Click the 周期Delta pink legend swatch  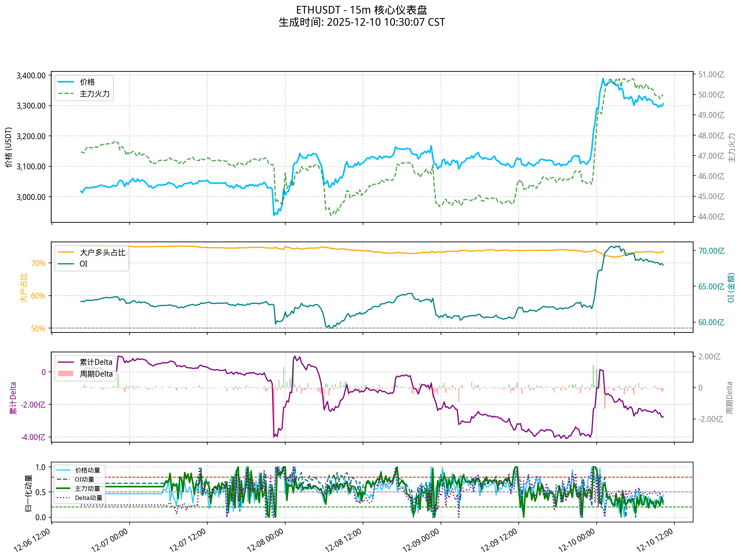coord(66,374)
